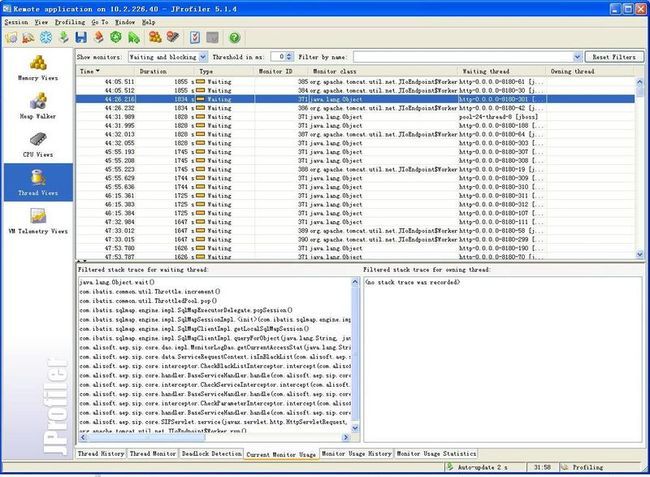Open CPU Views in the sidebar

38,144
